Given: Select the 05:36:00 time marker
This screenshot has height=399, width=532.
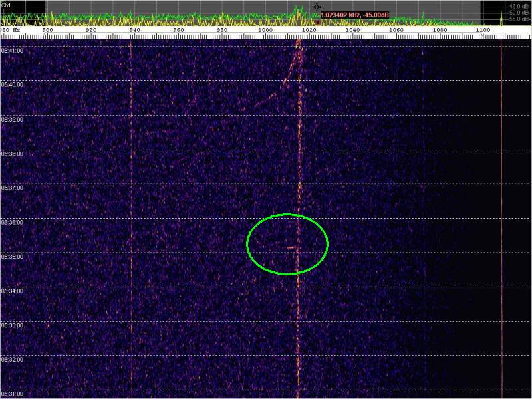Looking at the screenshot, I should (12, 222).
